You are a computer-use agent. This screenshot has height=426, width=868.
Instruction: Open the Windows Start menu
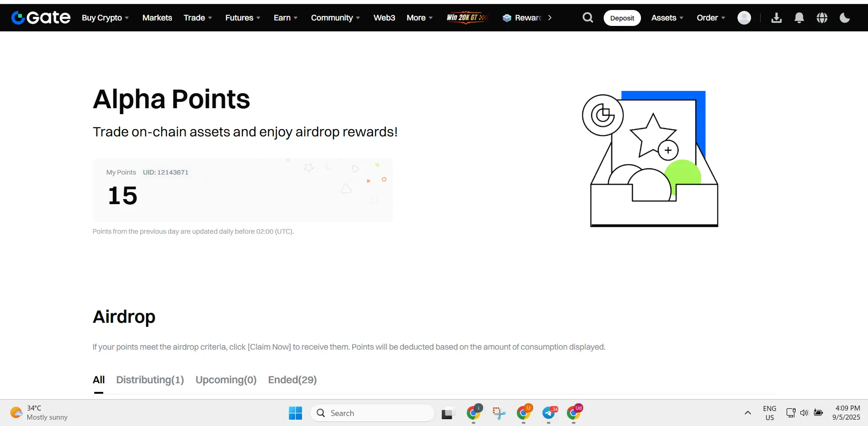click(295, 413)
